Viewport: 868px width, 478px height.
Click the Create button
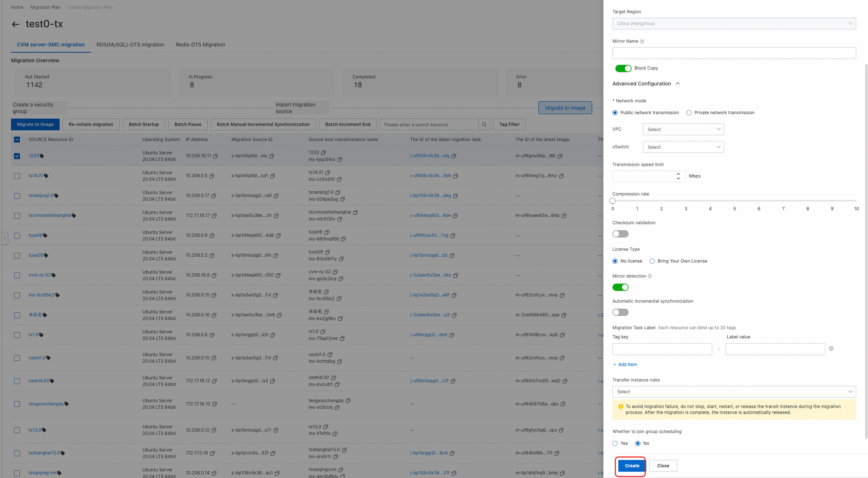click(632, 466)
